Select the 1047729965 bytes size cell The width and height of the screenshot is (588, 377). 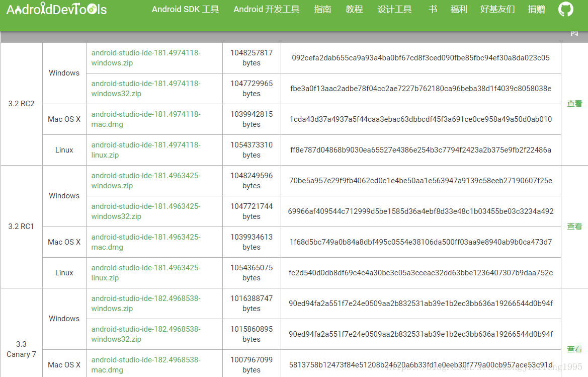coord(251,89)
